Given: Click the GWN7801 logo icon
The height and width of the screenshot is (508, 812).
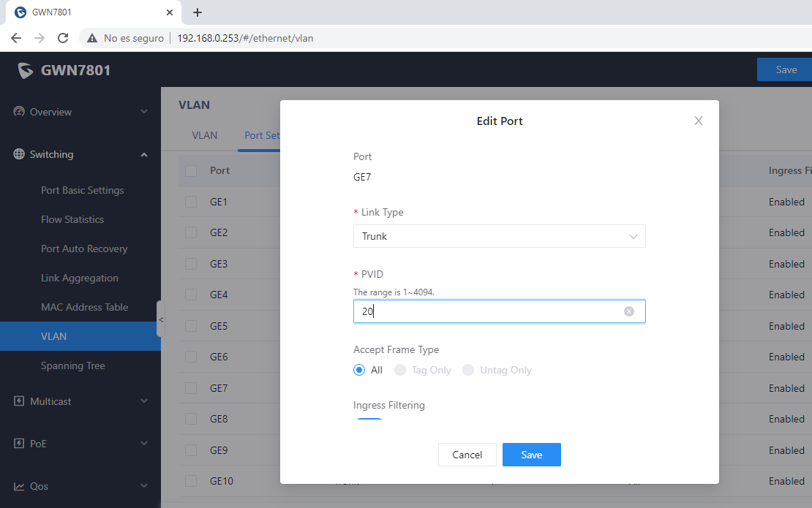Looking at the screenshot, I should point(25,70).
